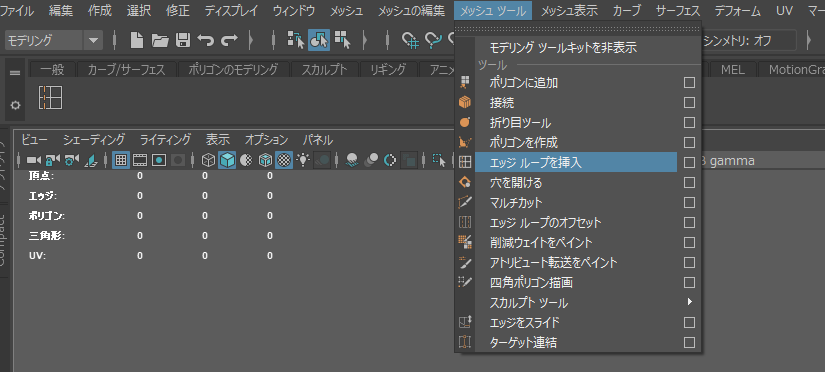The height and width of the screenshot is (372, 825).
Task: Click the Save Scene floppy icon
Action: (x=183, y=40)
